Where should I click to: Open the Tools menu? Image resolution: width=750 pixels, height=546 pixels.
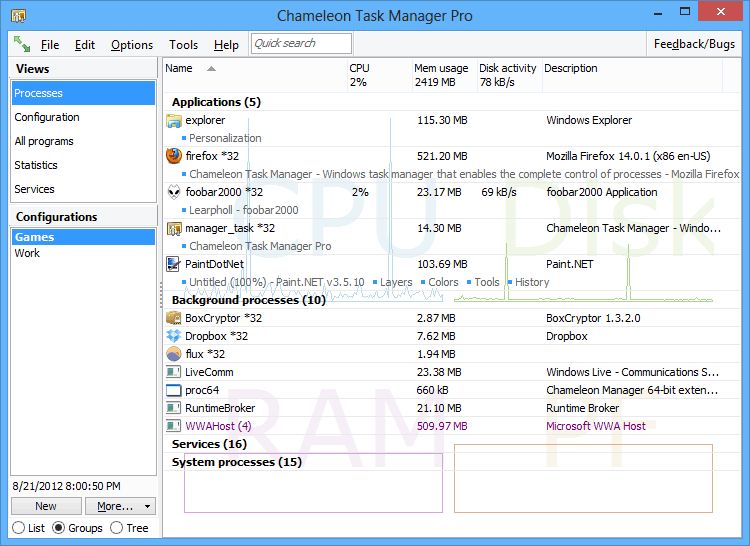(x=184, y=45)
